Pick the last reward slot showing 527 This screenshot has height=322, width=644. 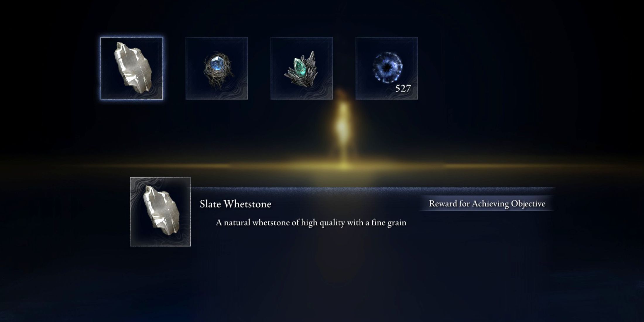pyautogui.click(x=387, y=68)
